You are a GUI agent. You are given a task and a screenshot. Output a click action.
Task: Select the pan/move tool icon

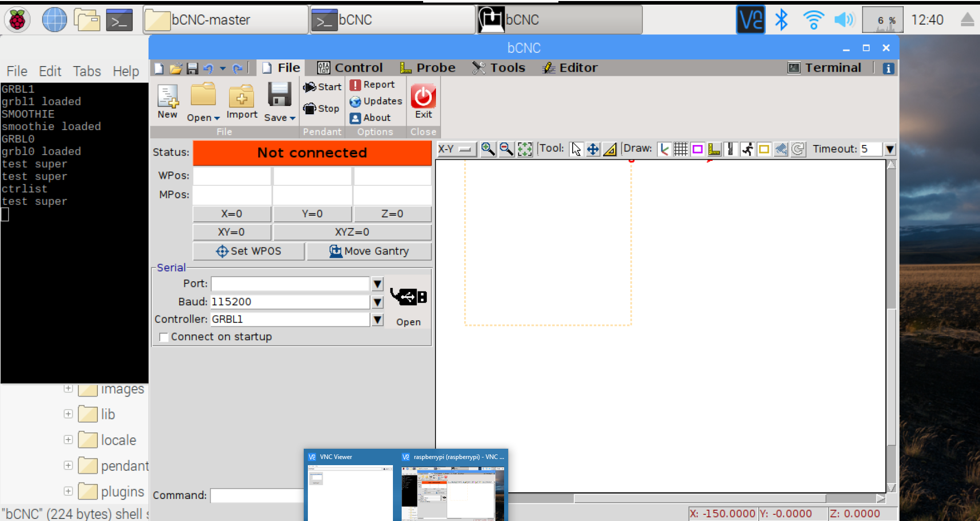[x=593, y=149]
